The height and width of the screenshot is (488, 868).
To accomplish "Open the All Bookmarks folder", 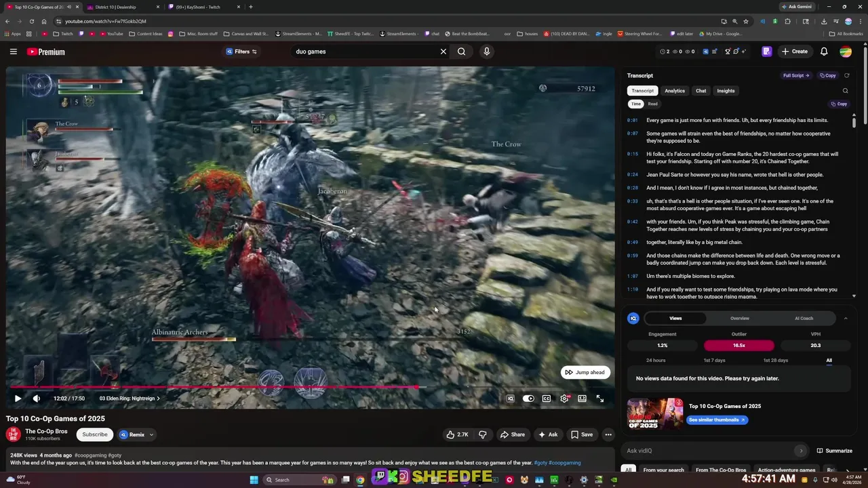I will coord(846,33).
